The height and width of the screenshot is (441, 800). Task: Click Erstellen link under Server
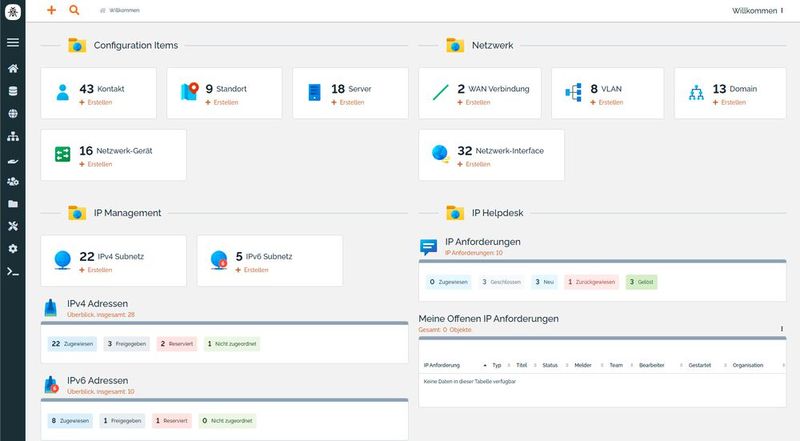point(348,103)
